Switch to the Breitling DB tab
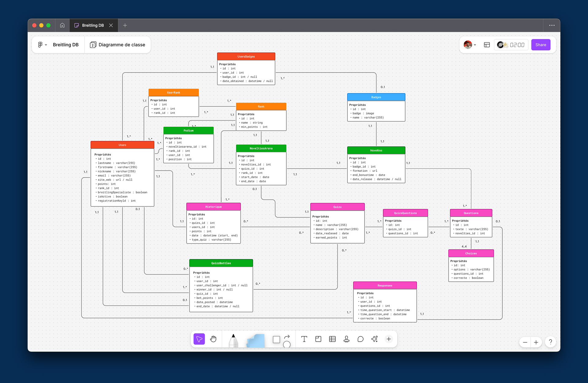588x383 pixels. point(92,25)
